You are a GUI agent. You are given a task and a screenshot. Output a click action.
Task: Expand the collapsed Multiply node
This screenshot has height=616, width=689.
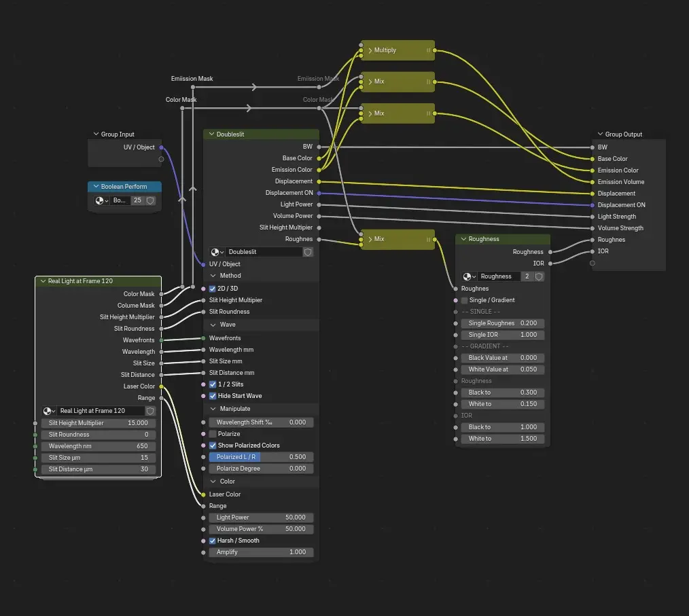tap(370, 50)
